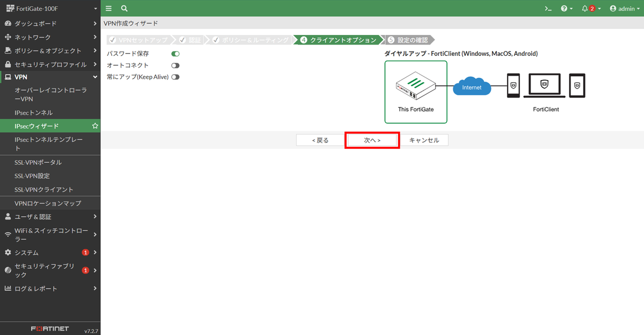Click the This FortiGate device image
644x335 pixels.
pos(415,85)
